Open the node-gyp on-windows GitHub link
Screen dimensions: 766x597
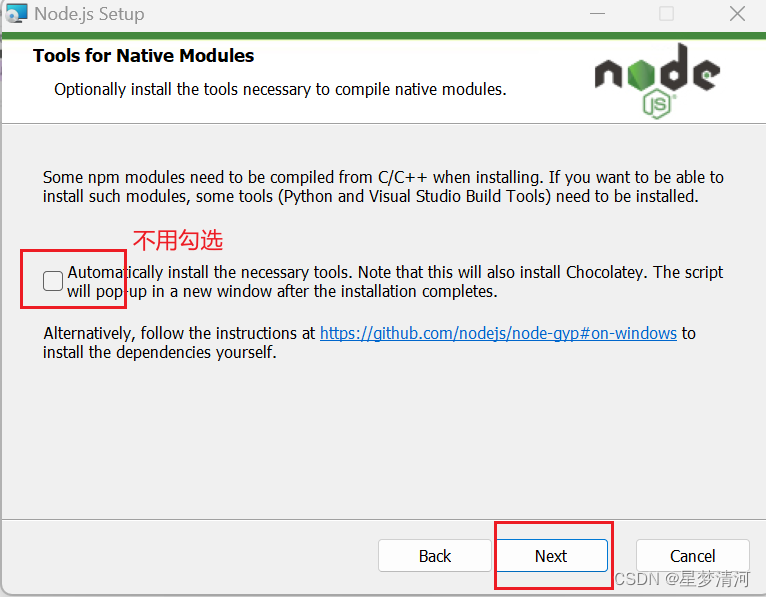click(x=498, y=333)
